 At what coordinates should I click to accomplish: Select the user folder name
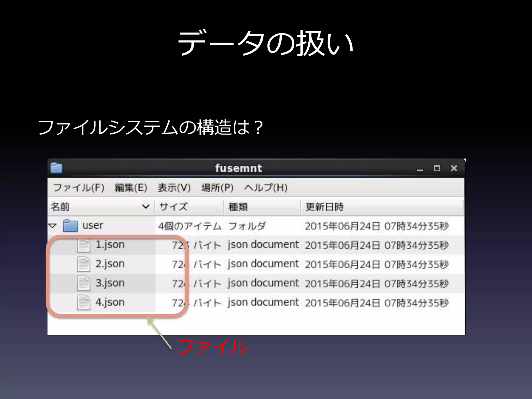pos(93,225)
